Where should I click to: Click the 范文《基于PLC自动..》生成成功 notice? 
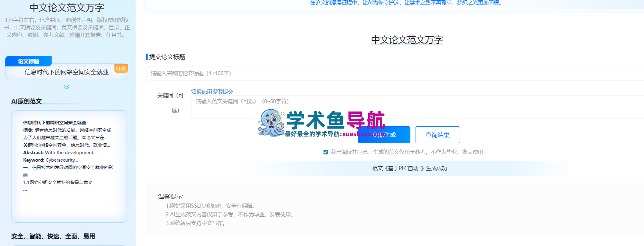(x=409, y=168)
